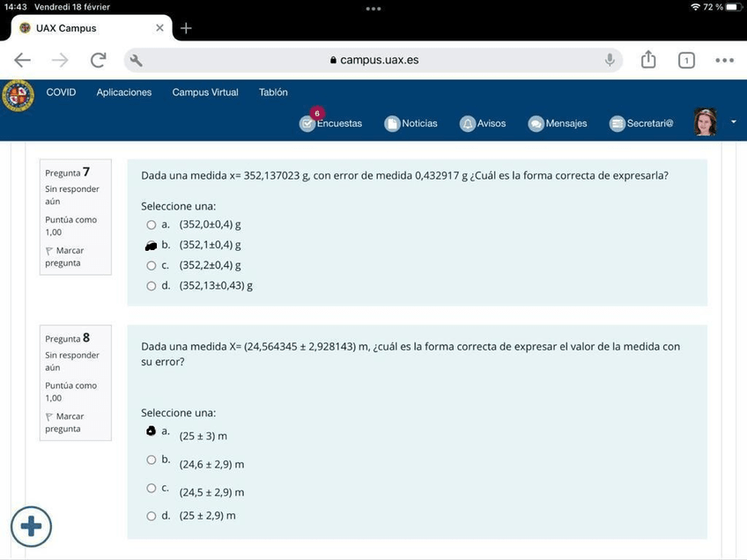The height and width of the screenshot is (560, 747).
Task: Select option a (352,0±0,4) g
Action: (152, 225)
